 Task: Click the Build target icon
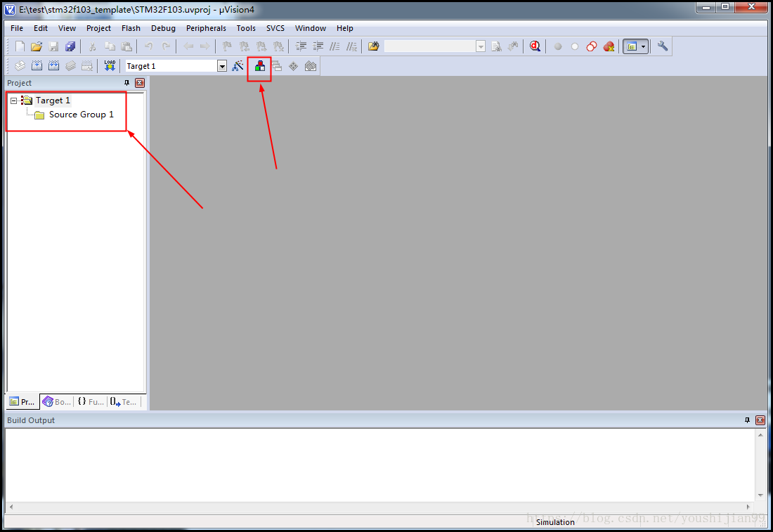(37, 65)
